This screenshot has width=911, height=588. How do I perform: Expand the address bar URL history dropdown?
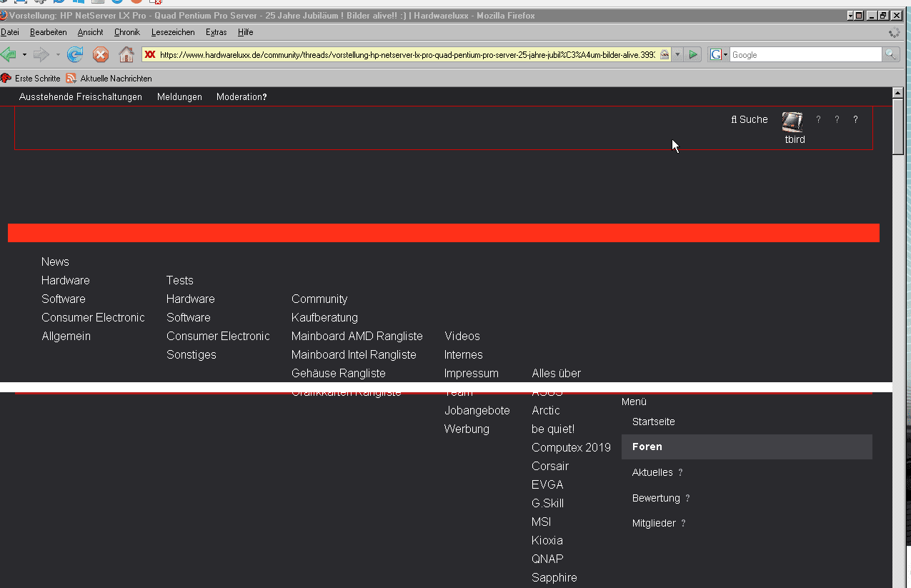(677, 54)
